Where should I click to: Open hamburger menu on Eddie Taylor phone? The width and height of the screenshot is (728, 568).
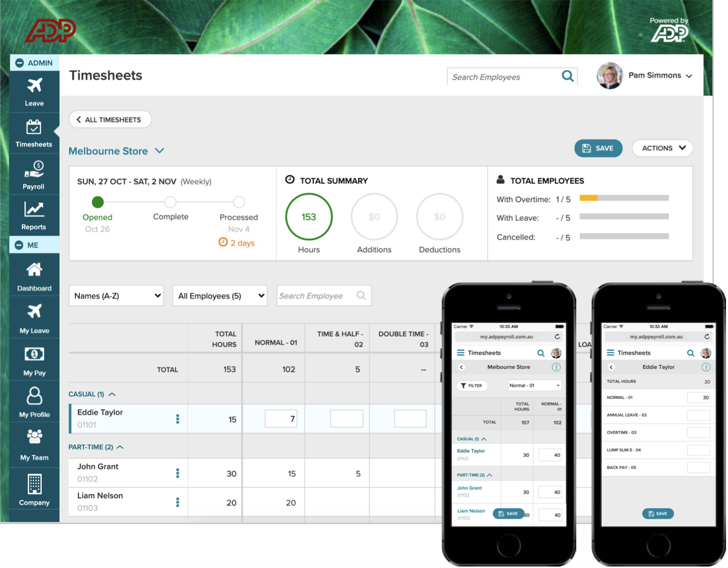610,353
